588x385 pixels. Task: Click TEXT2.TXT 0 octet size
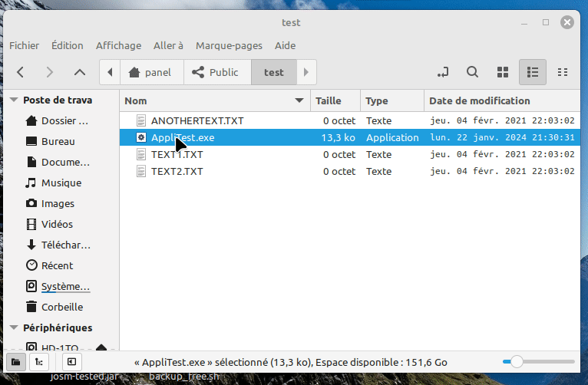click(x=339, y=171)
